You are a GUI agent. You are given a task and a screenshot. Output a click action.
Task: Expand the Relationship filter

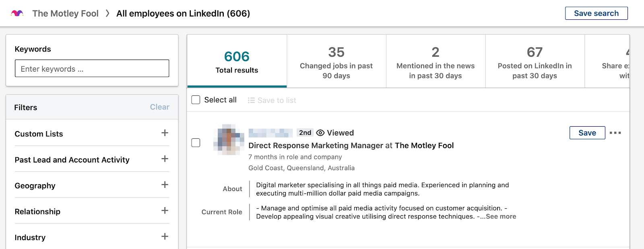(165, 210)
